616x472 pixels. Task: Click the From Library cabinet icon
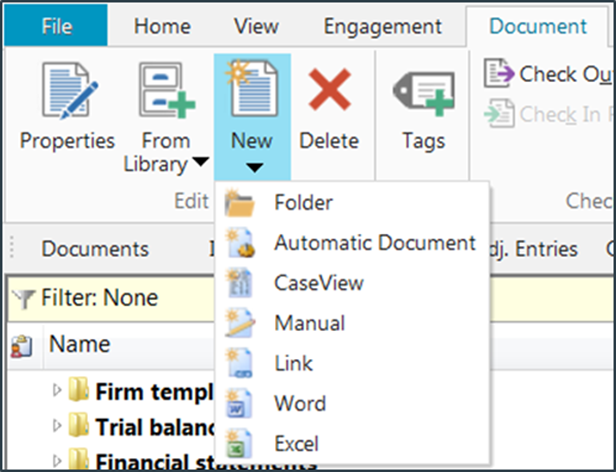coord(167,90)
